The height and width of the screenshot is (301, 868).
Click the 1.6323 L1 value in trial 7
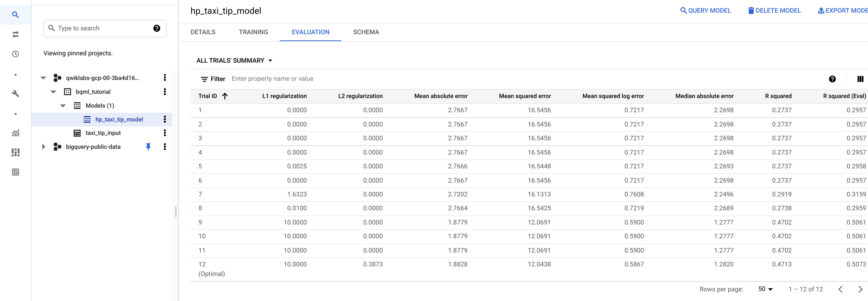click(297, 195)
